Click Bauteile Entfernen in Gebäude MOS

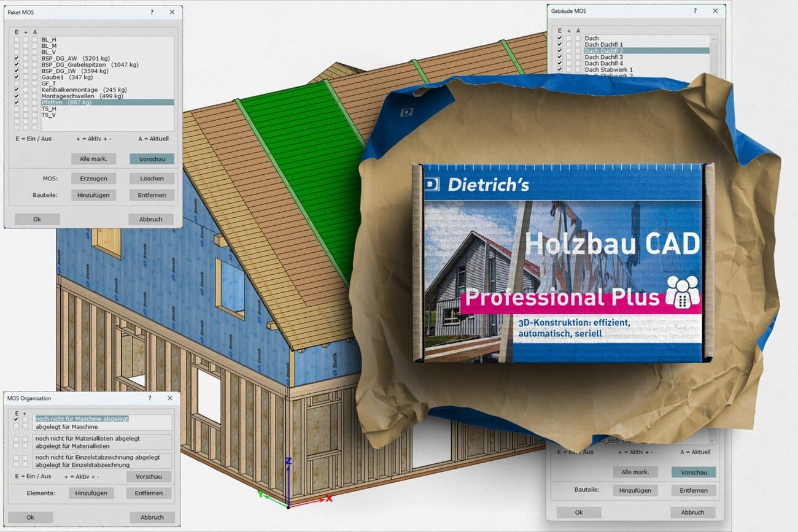694,490
